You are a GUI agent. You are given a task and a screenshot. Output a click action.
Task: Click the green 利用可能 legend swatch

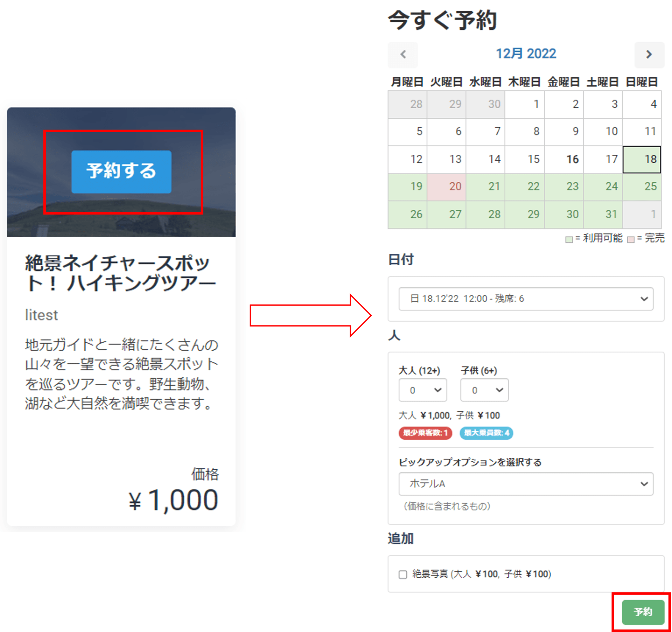tap(569, 239)
